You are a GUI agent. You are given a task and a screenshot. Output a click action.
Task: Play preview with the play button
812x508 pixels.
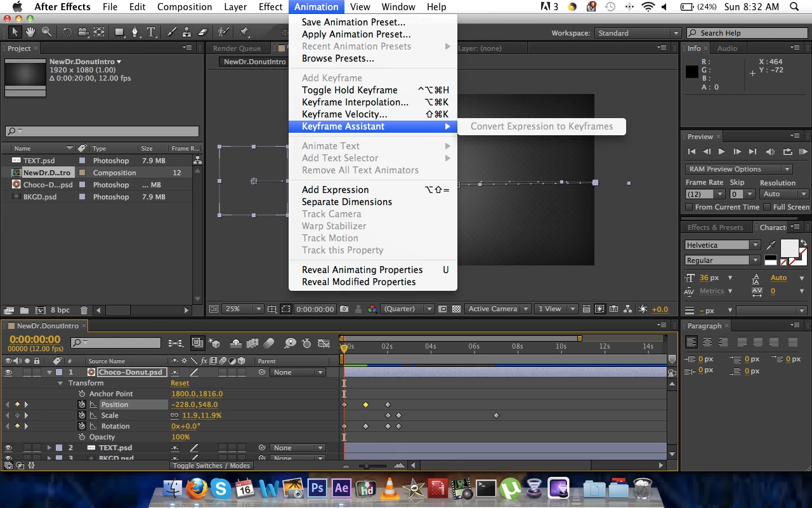point(721,152)
